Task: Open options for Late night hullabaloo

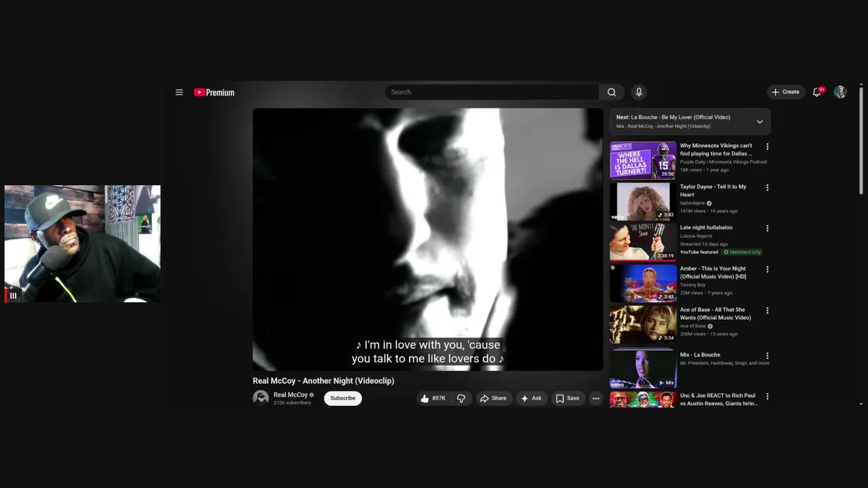Action: coord(768,228)
